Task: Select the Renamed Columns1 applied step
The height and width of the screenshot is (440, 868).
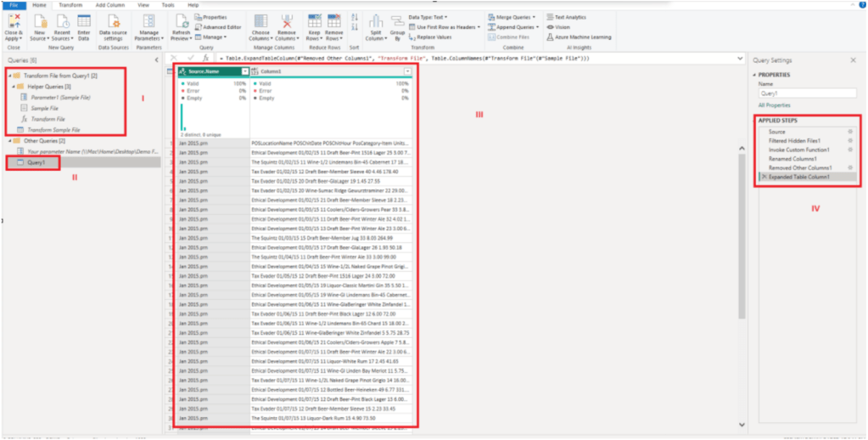Action: point(792,159)
